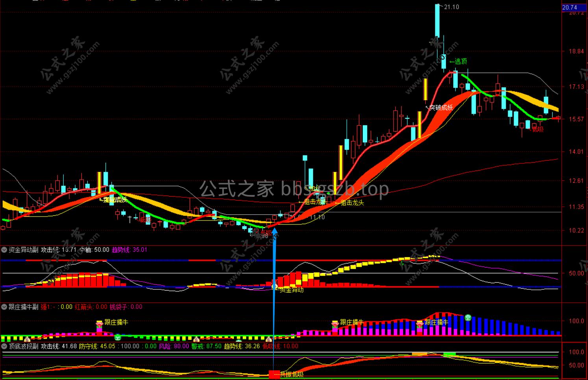
Task: Select the 顶底波段副 indicator name
Action: [24, 346]
